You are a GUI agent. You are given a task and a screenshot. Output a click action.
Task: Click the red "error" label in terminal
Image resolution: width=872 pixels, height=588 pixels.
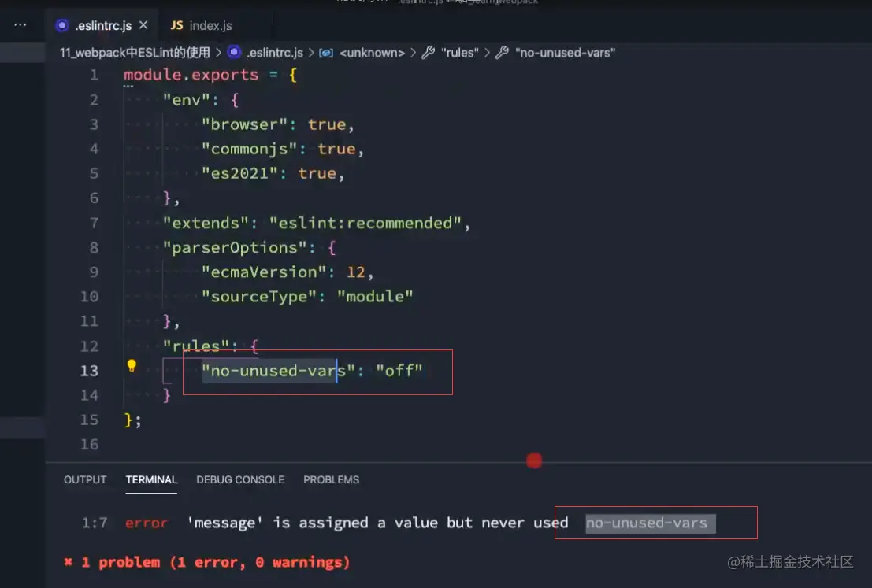(147, 523)
